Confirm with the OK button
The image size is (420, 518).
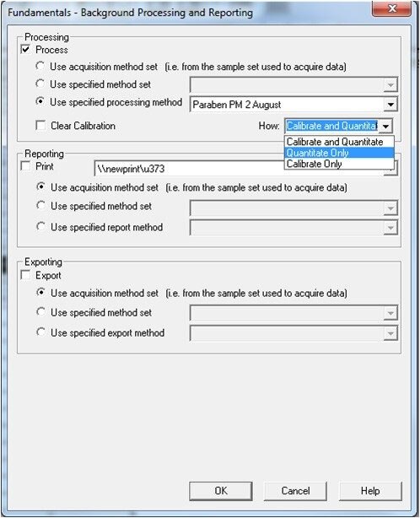(221, 491)
